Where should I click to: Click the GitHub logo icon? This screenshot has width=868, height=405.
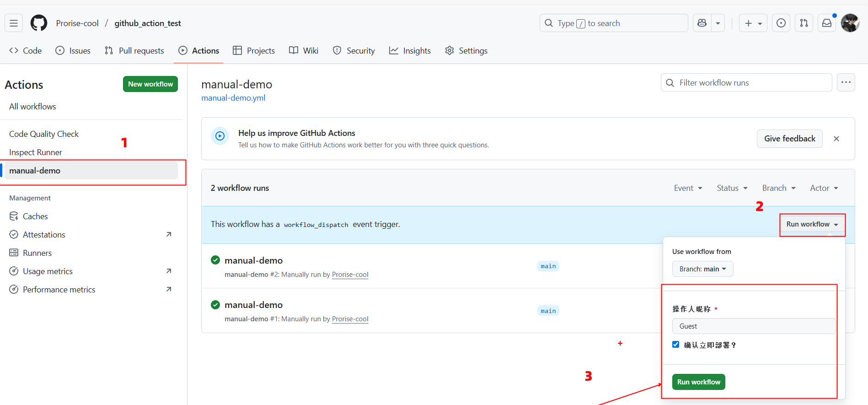39,23
